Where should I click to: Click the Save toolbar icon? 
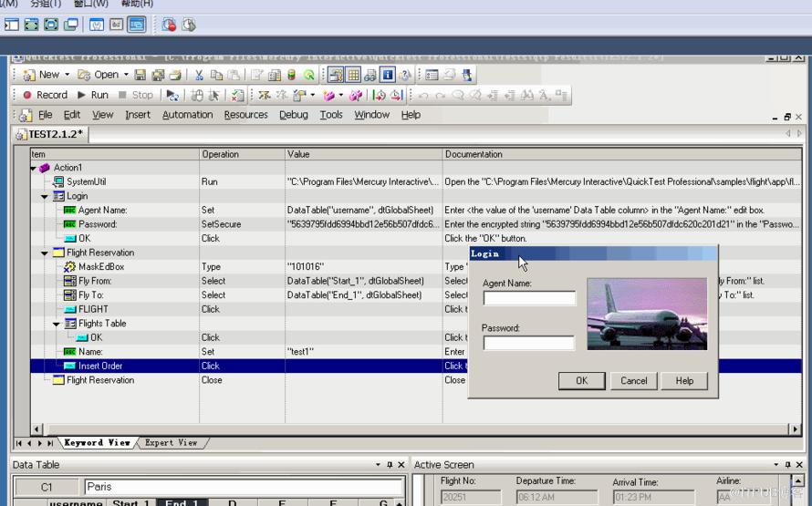coord(140,75)
